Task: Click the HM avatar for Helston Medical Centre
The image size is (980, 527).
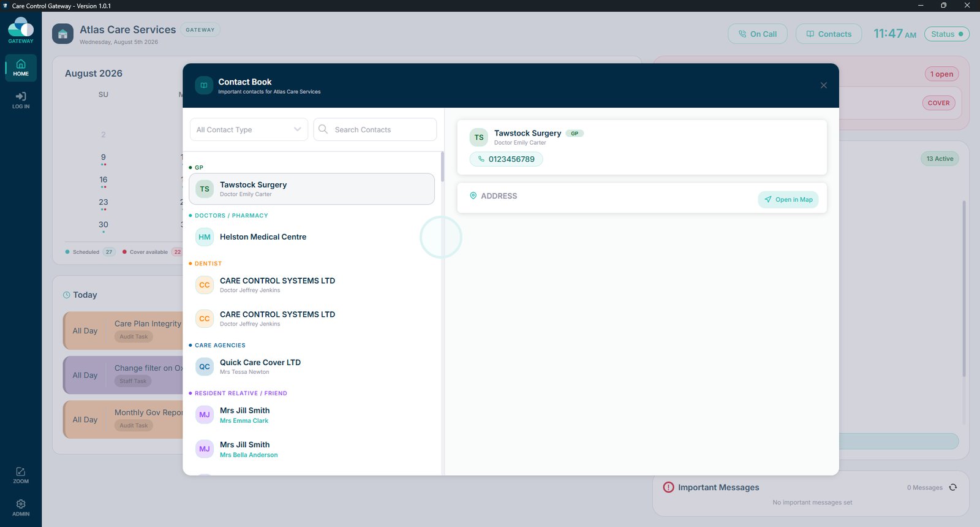Action: coord(205,237)
